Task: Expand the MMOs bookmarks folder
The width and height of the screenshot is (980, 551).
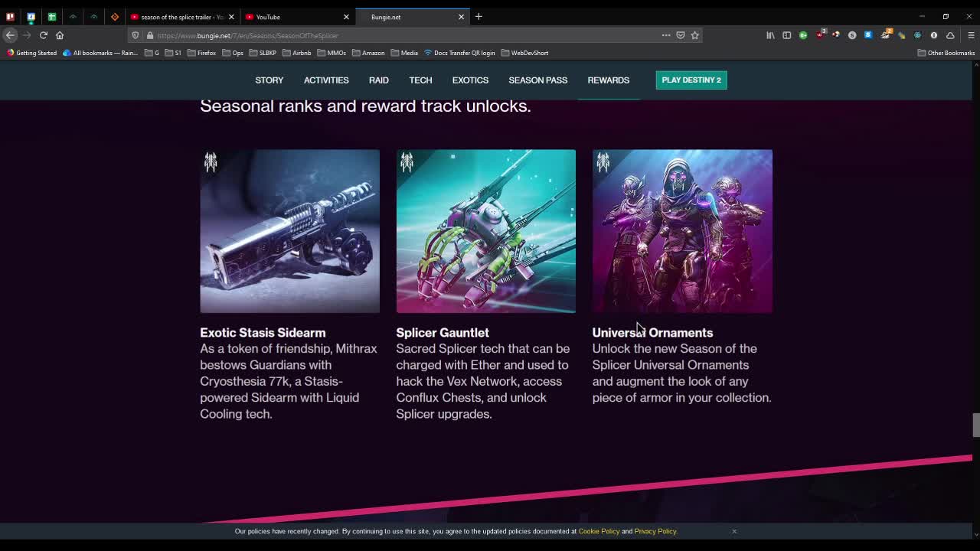Action: click(332, 53)
